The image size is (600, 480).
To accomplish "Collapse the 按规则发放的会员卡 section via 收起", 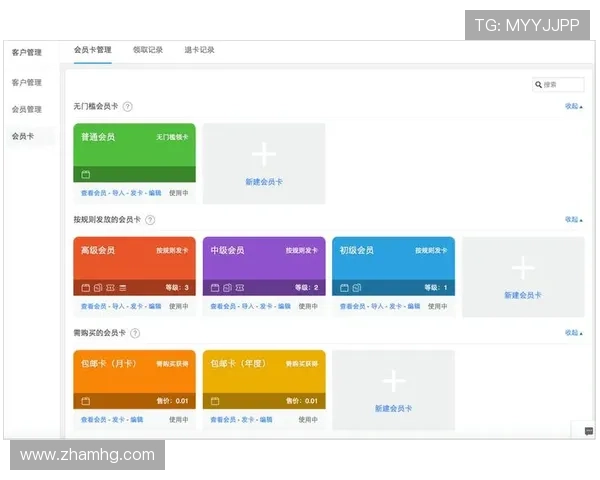I will (x=574, y=220).
